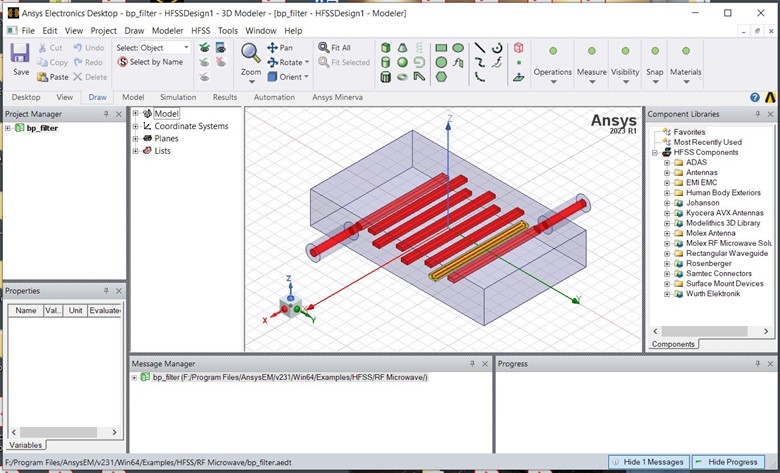Open the Modeler menu
780x473 pixels.
[168, 31]
